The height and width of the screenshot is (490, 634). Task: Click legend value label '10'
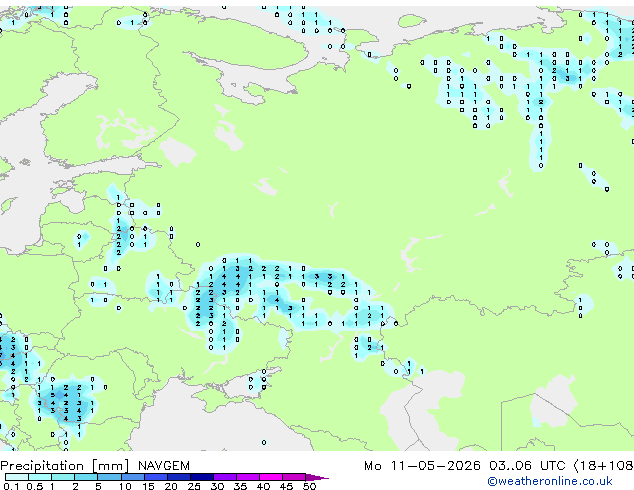pyautogui.click(x=125, y=486)
